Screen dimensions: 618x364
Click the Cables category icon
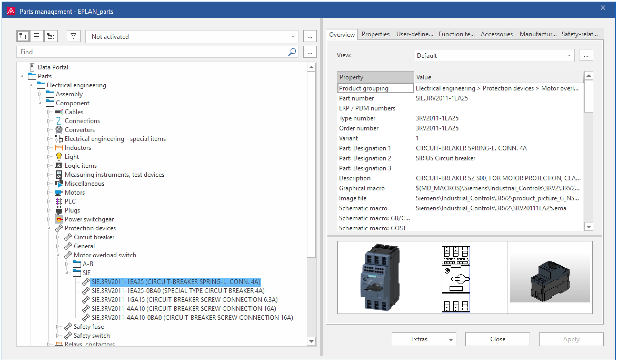click(x=59, y=112)
